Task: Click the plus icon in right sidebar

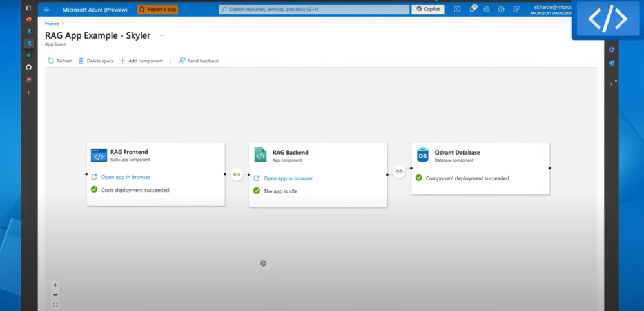Action: [x=612, y=84]
